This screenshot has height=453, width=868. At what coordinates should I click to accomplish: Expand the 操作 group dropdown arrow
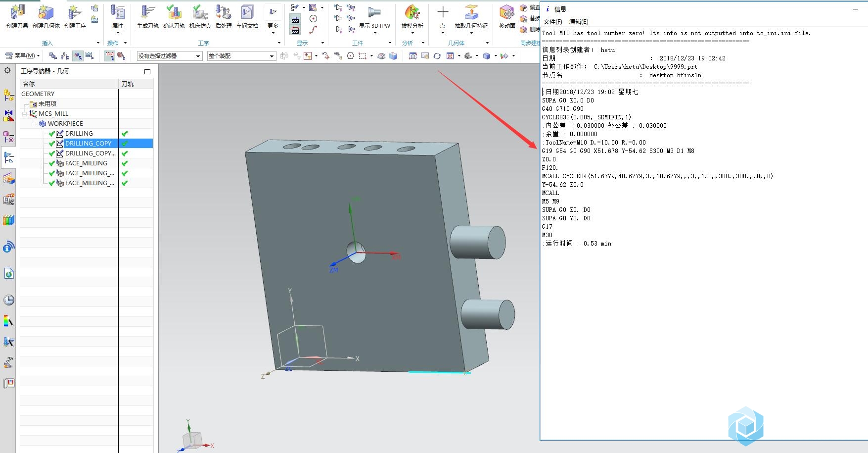(x=125, y=43)
